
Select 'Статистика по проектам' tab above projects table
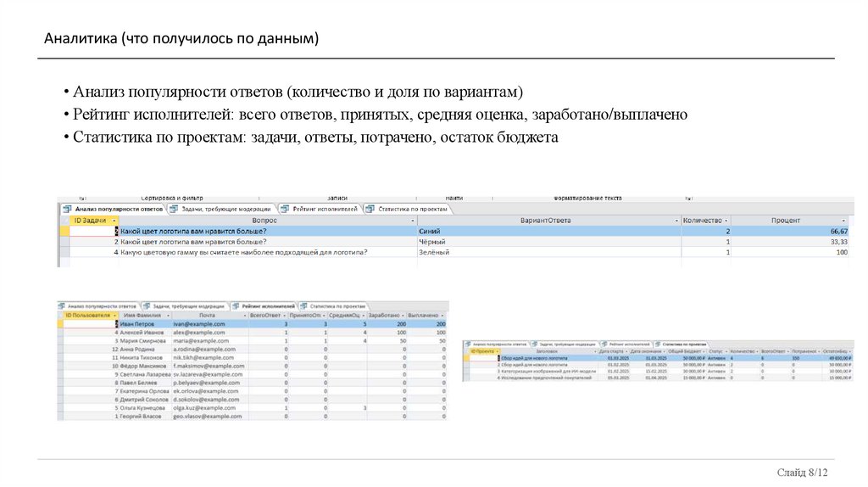coord(682,344)
